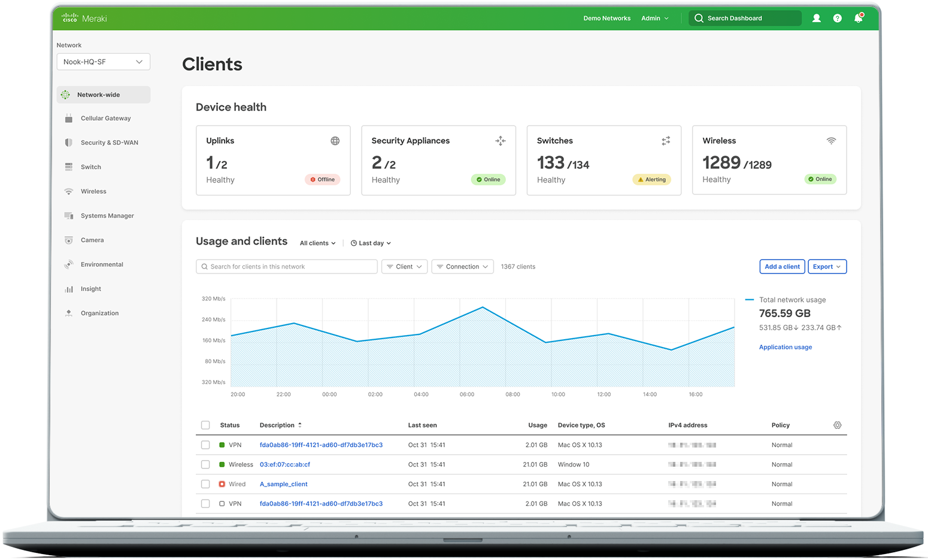The height and width of the screenshot is (560, 928).
Task: Go to Systems Manager in sidebar
Action: [x=107, y=216]
